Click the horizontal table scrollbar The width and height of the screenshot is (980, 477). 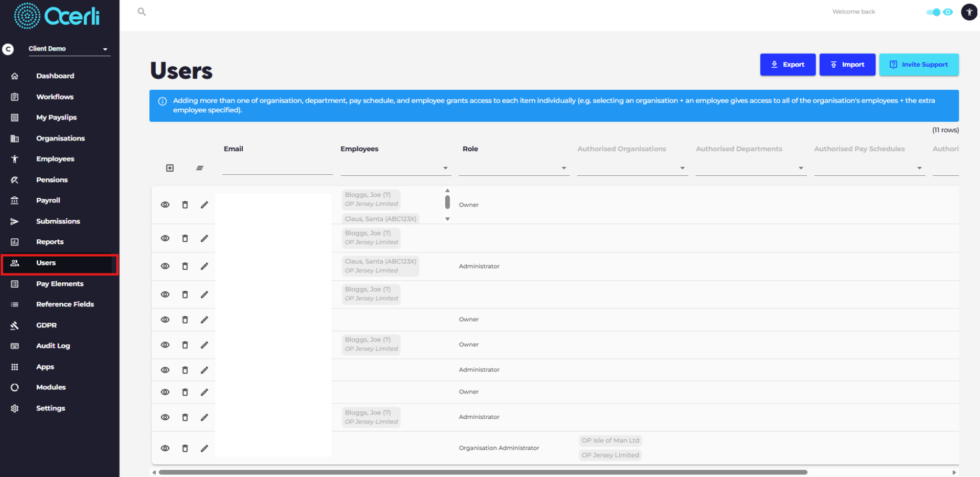(482, 472)
